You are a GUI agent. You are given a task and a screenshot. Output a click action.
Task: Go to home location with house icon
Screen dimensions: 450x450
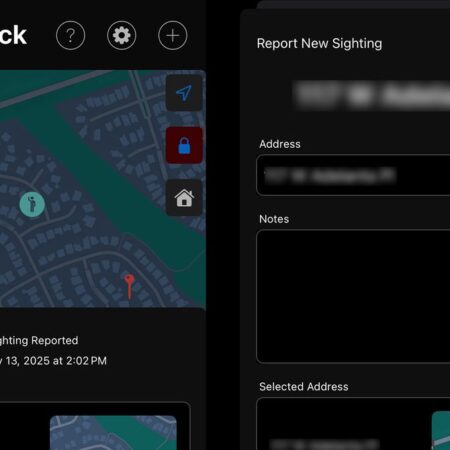click(x=184, y=198)
